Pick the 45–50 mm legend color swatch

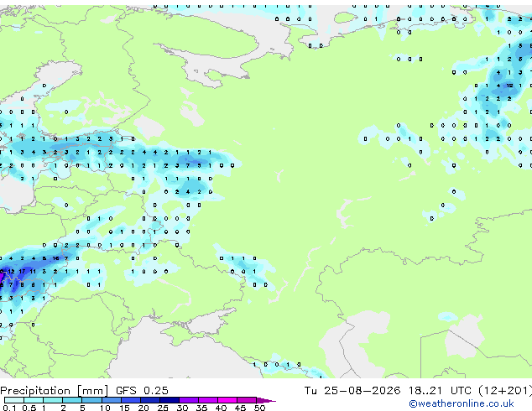pos(247,400)
